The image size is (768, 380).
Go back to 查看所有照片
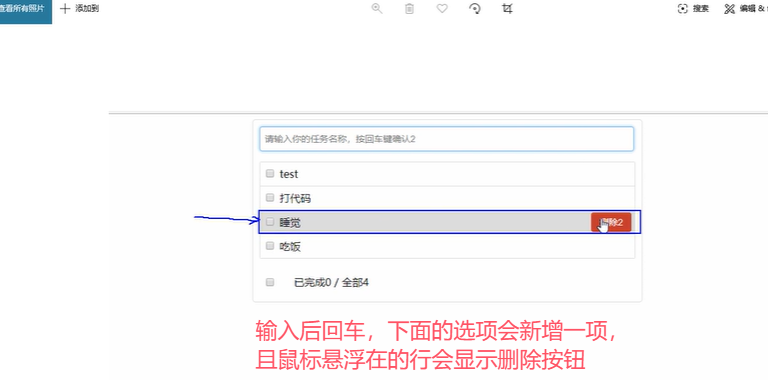tap(24, 9)
